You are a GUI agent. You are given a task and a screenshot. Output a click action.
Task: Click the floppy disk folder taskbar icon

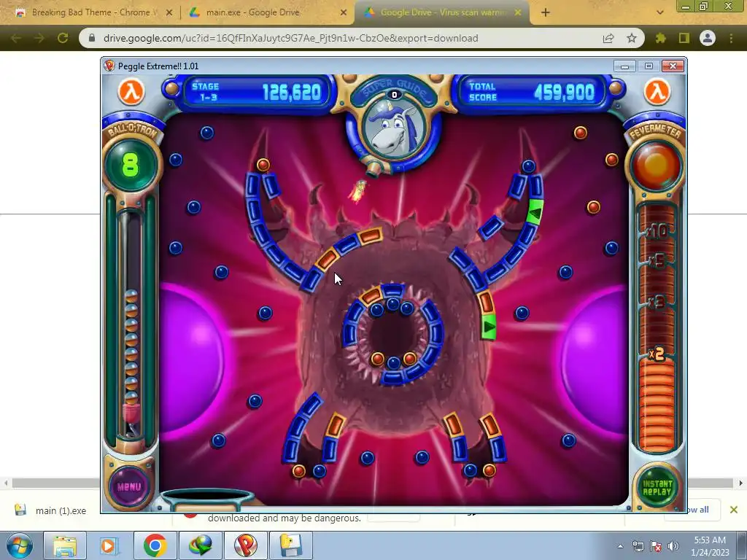[290, 545]
